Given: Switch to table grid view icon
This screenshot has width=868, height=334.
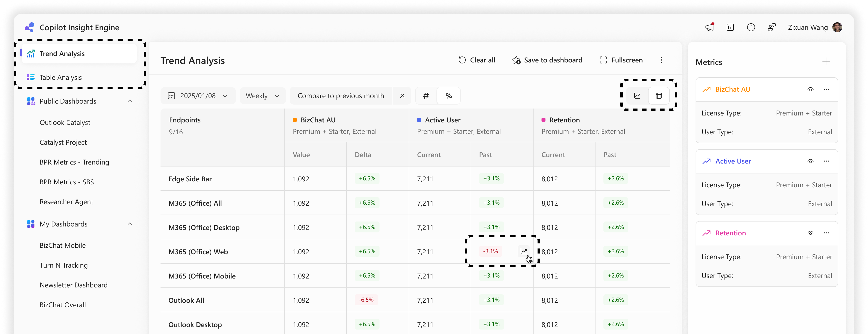Looking at the screenshot, I should click(659, 96).
